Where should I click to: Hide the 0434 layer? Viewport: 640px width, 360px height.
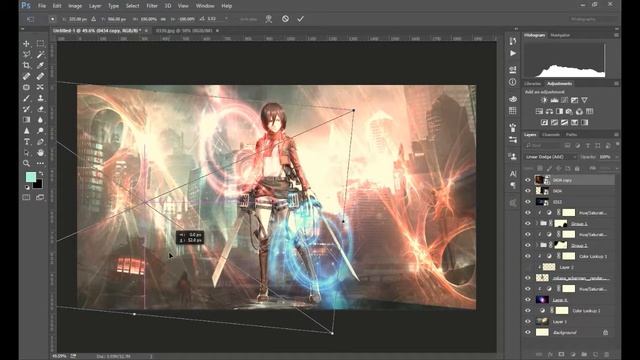[x=528, y=191]
